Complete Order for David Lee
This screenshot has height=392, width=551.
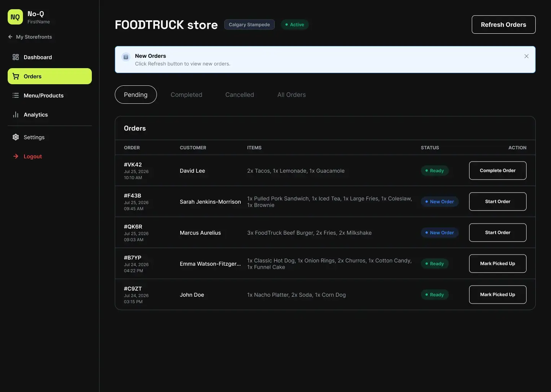pyautogui.click(x=498, y=170)
